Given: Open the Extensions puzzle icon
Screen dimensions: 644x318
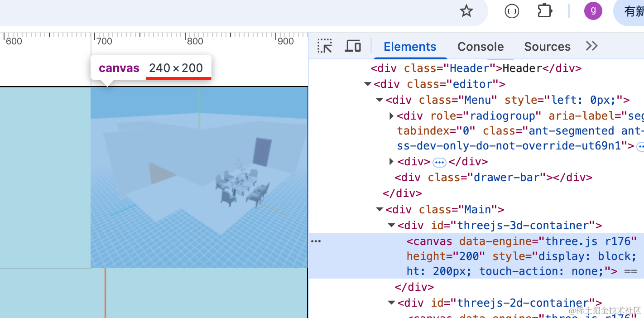Looking at the screenshot, I should coord(544,11).
